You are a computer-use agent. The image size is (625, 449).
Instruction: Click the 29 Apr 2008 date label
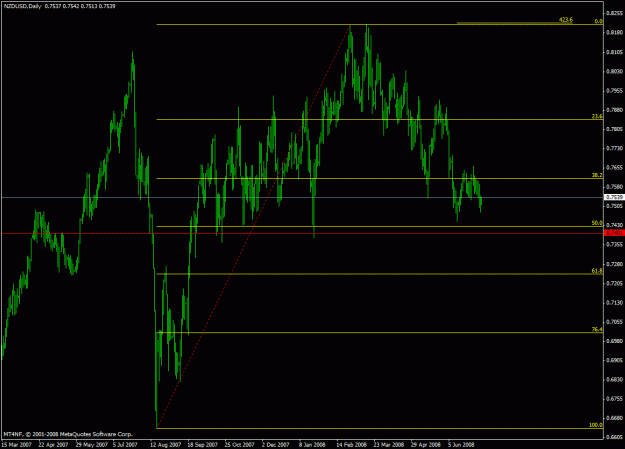coord(426,445)
